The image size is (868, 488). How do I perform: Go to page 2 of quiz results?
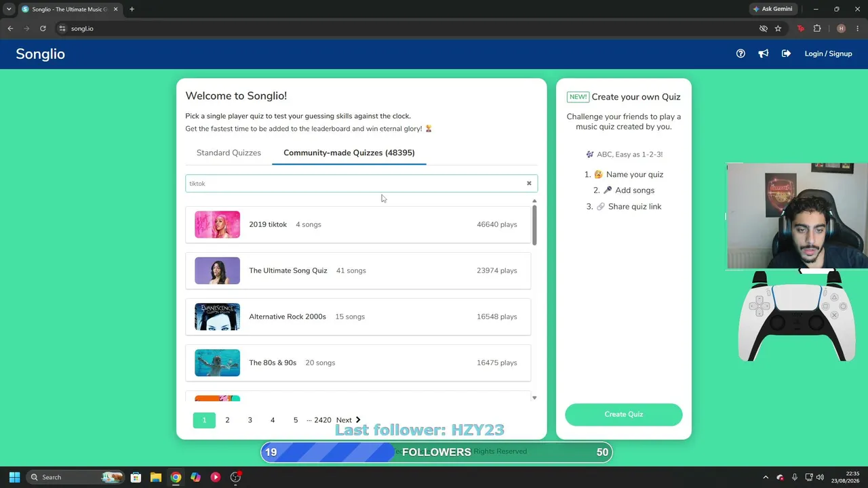click(227, 420)
